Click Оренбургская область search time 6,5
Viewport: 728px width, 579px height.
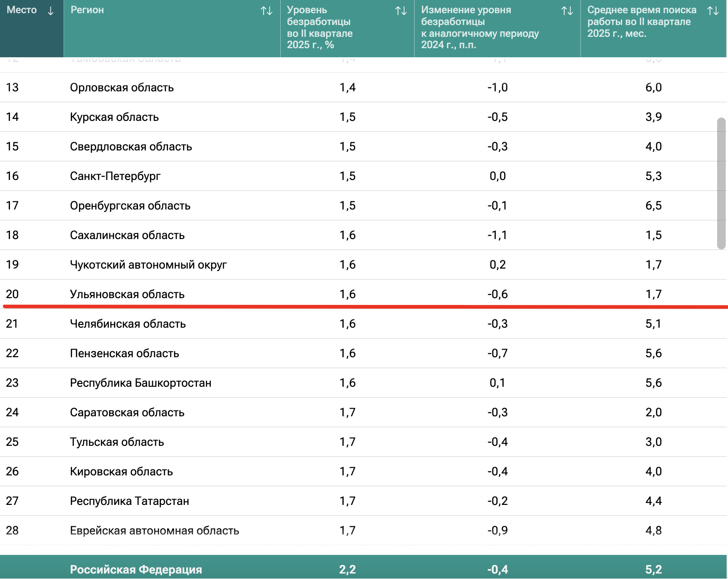pos(654,206)
